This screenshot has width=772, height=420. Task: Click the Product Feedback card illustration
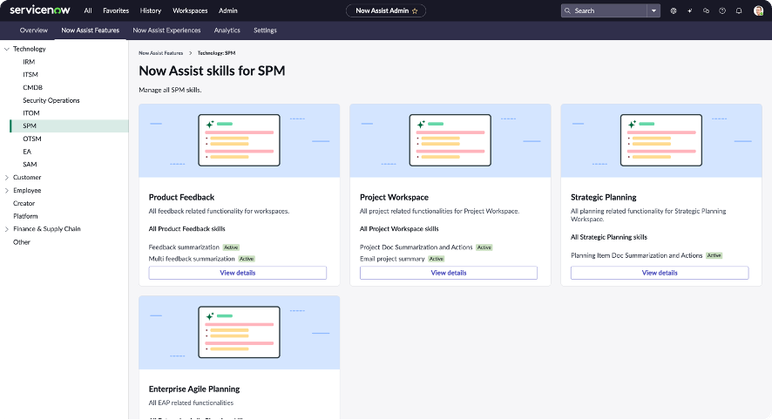(239, 140)
